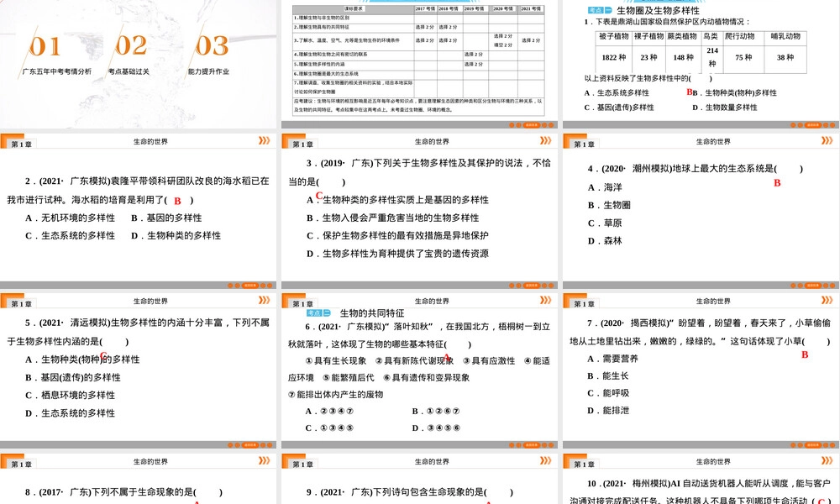Screen dimensions: 840x504
Task: Click the 能力提升作业 label
Action: (x=208, y=71)
